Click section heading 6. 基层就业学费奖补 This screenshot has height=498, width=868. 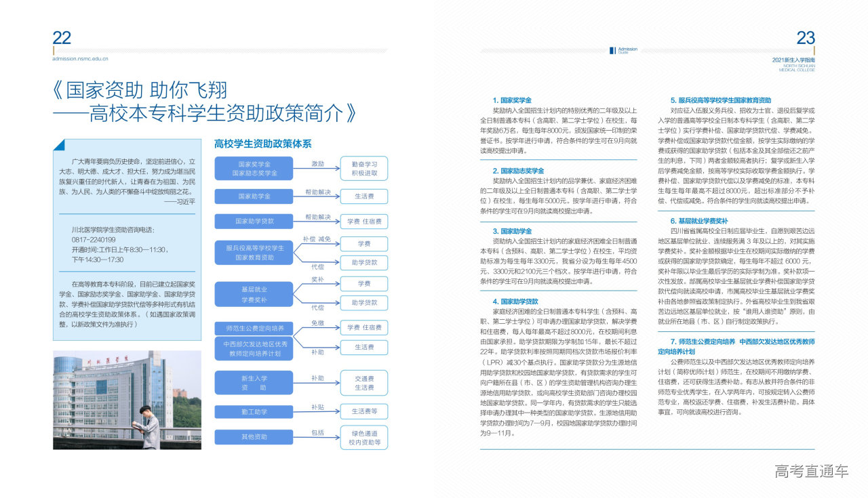[x=699, y=221]
